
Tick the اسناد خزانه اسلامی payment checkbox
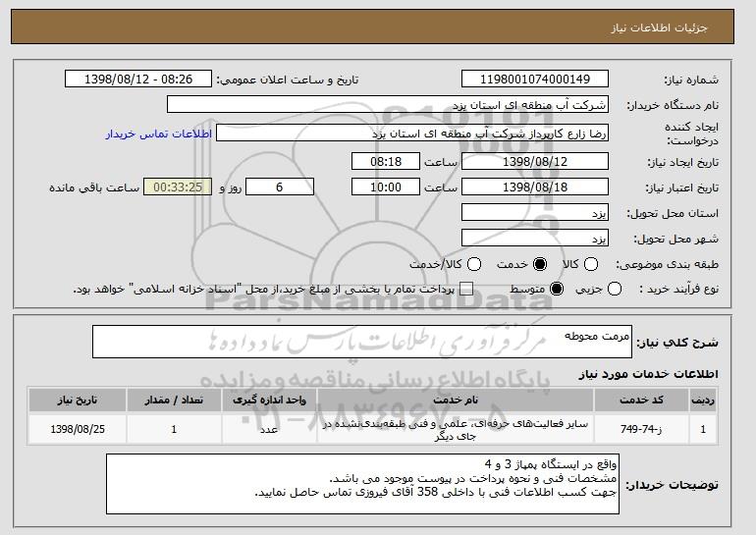click(466, 290)
